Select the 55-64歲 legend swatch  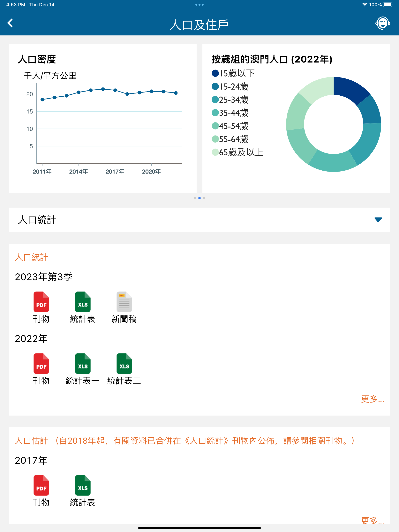pyautogui.click(x=215, y=139)
